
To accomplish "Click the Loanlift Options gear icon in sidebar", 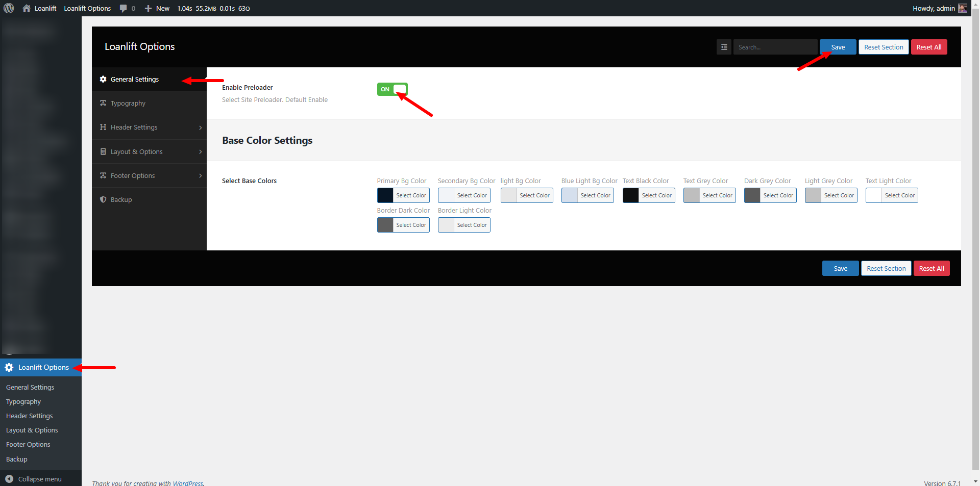I will pos(9,367).
